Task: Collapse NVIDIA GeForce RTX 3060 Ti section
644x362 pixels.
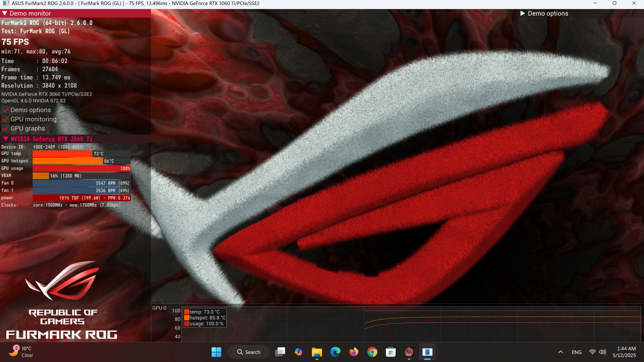Action: pos(6,139)
